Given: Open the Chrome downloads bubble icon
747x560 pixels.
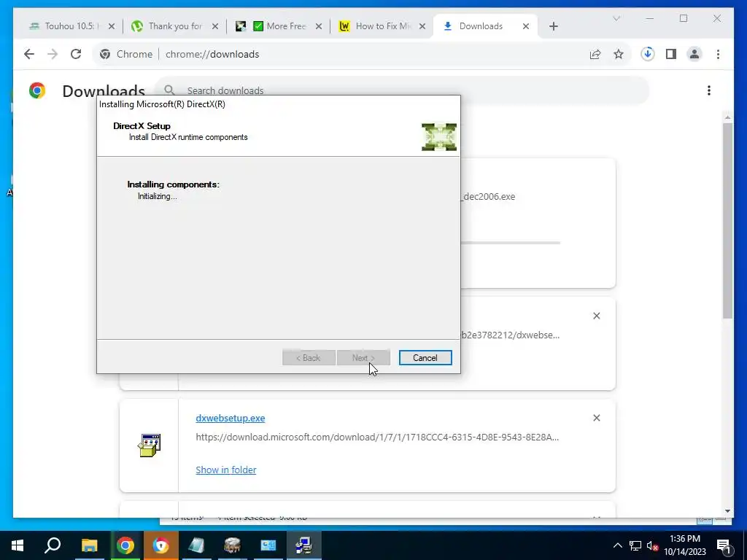Looking at the screenshot, I should 648,54.
